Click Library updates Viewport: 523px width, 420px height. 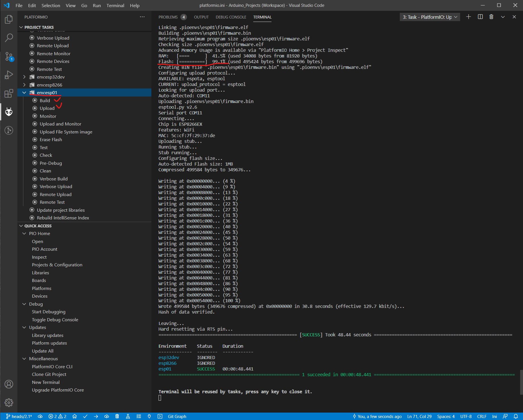[48, 335]
